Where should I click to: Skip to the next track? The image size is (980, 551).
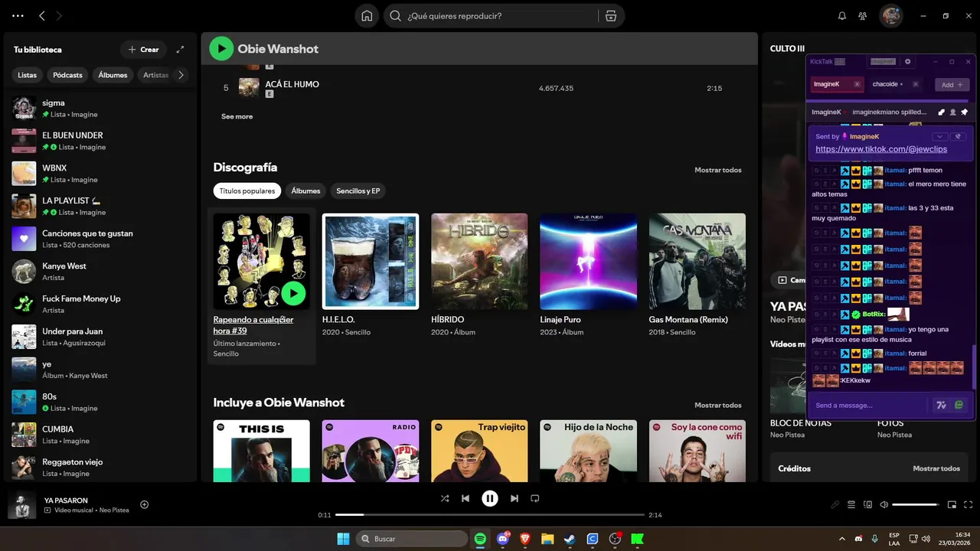514,498
